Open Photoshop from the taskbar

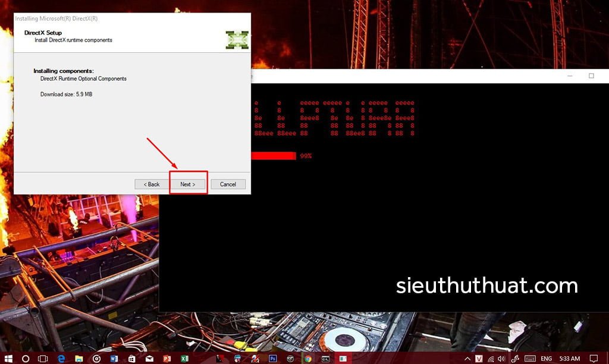coord(272,359)
